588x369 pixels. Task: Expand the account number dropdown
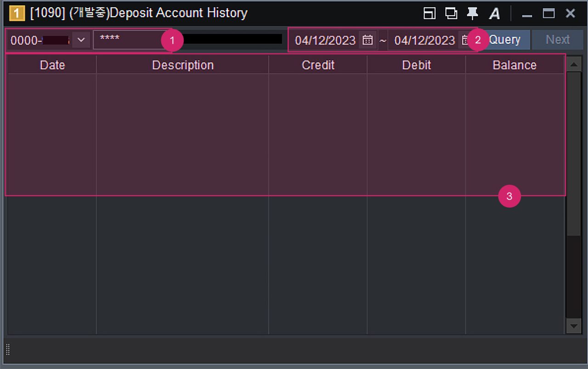pyautogui.click(x=81, y=40)
